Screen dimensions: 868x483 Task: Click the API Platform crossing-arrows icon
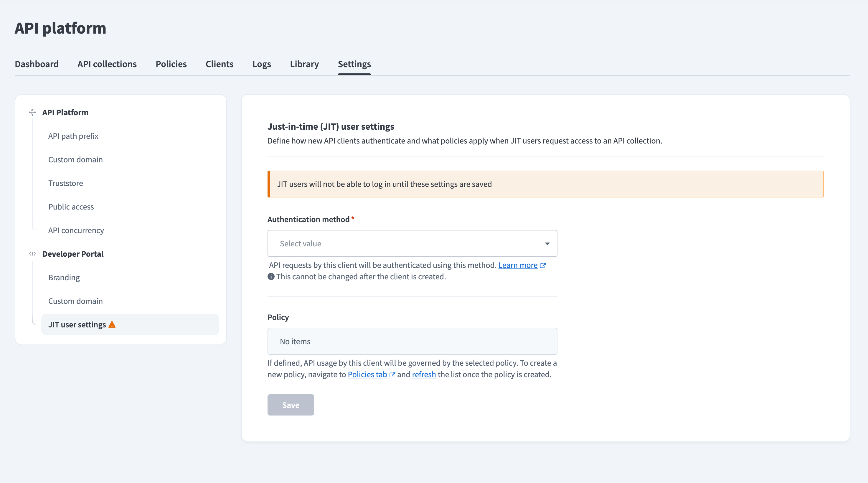[32, 113]
